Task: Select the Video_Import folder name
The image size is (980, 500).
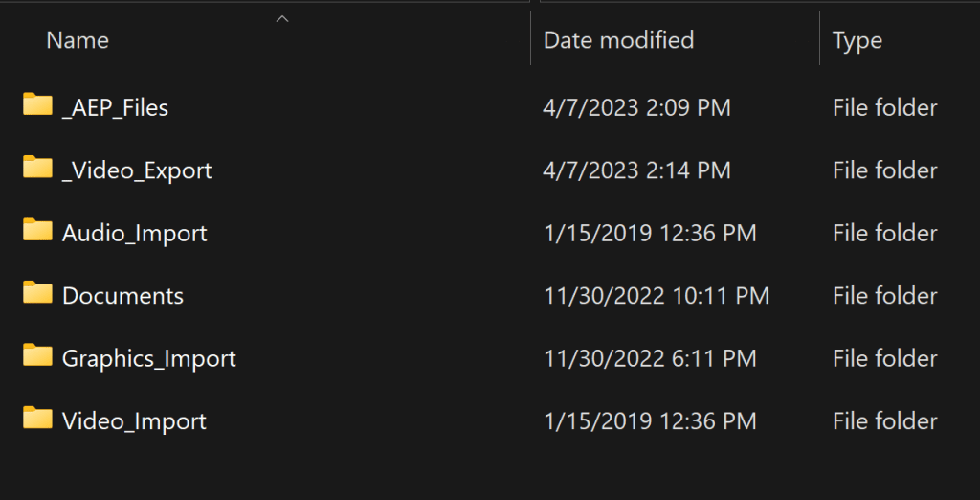Action: click(134, 421)
